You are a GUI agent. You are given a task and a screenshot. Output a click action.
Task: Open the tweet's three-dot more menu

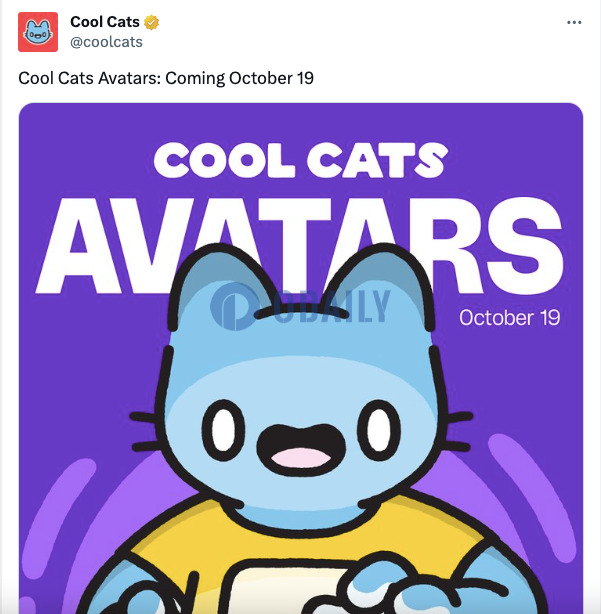(574, 23)
